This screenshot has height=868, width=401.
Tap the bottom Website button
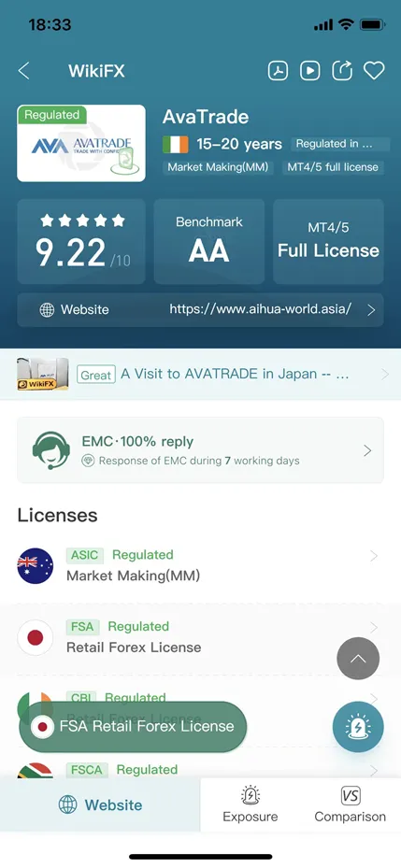(x=100, y=804)
